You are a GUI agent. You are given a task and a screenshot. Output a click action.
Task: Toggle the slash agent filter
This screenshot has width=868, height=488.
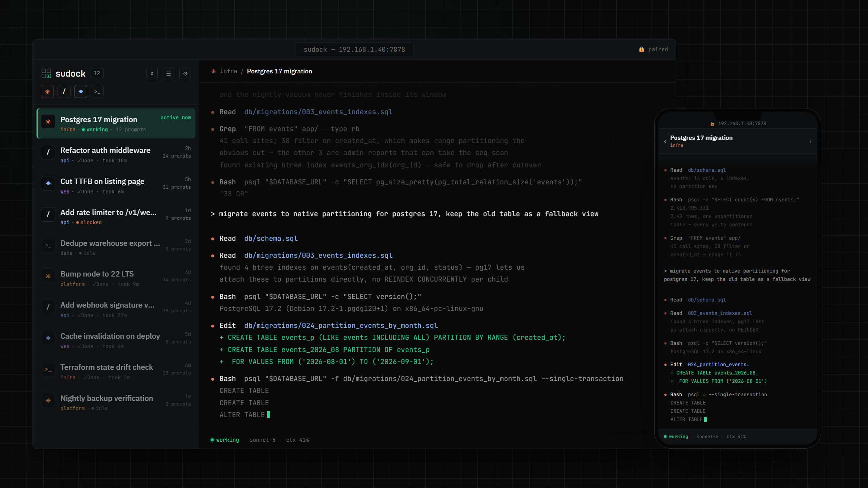[x=64, y=91]
